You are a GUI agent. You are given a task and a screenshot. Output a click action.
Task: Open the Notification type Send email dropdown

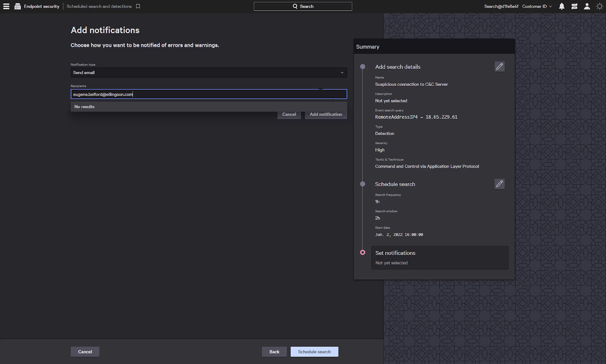(x=209, y=73)
